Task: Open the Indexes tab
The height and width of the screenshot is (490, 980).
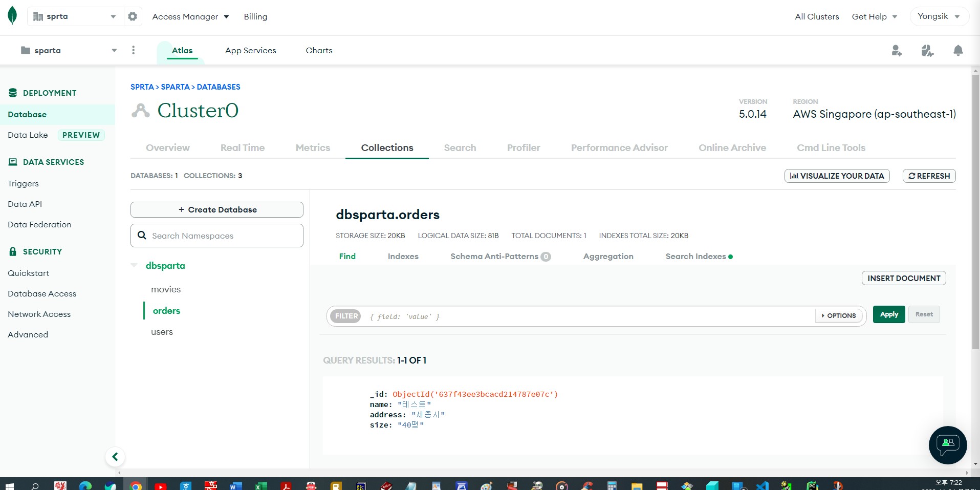Action: (403, 257)
